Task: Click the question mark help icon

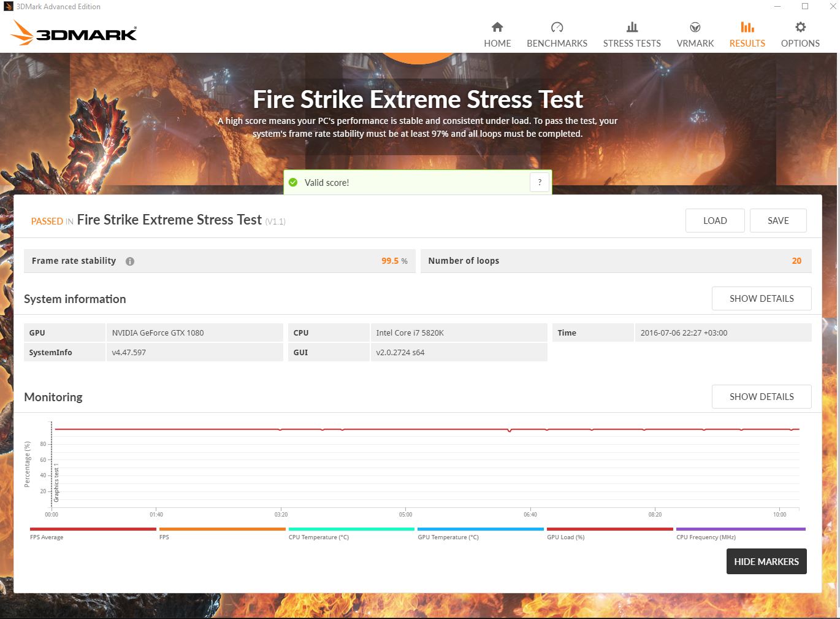Action: [540, 182]
